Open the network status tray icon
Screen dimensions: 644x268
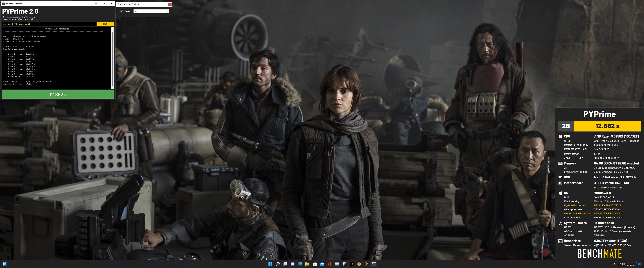(x=619, y=264)
